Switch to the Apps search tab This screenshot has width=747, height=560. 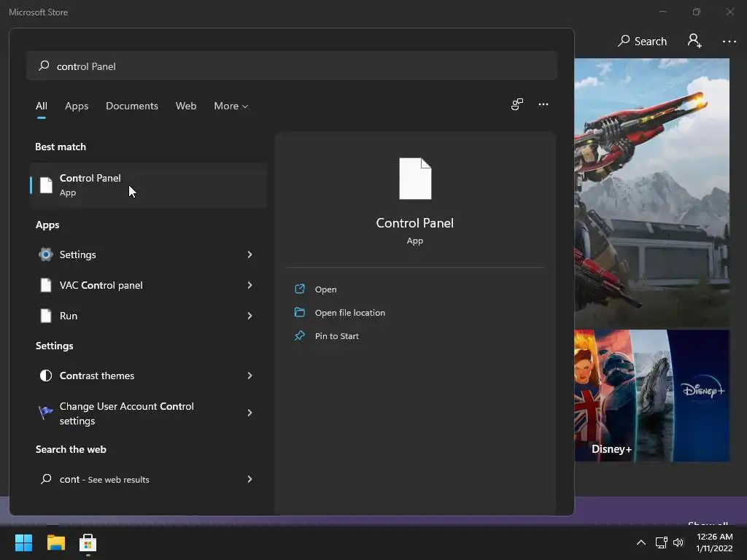pyautogui.click(x=77, y=106)
